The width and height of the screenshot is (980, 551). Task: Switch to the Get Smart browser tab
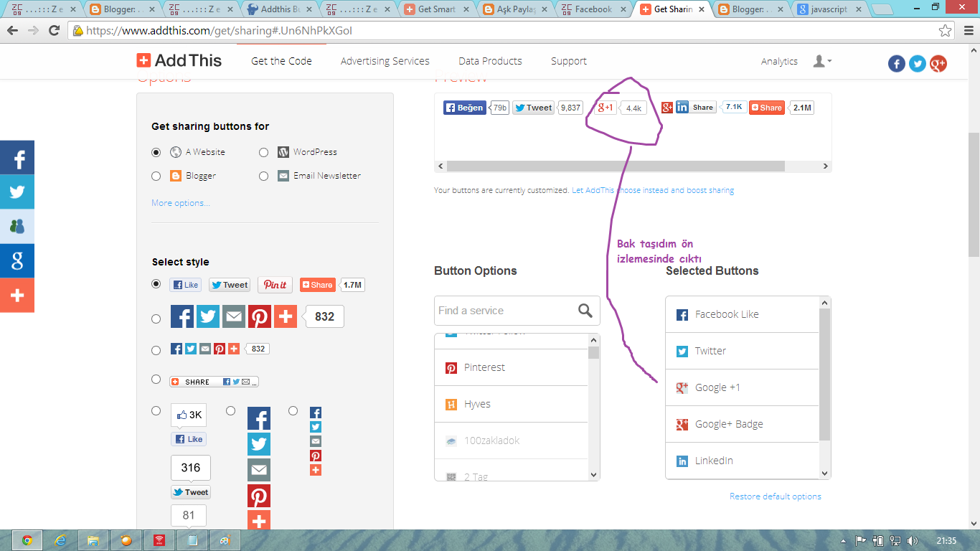[435, 9]
